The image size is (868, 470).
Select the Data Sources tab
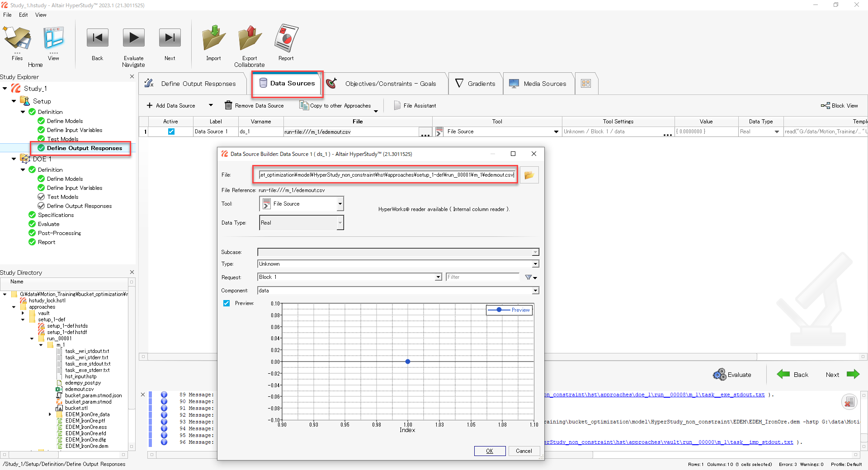tap(287, 84)
